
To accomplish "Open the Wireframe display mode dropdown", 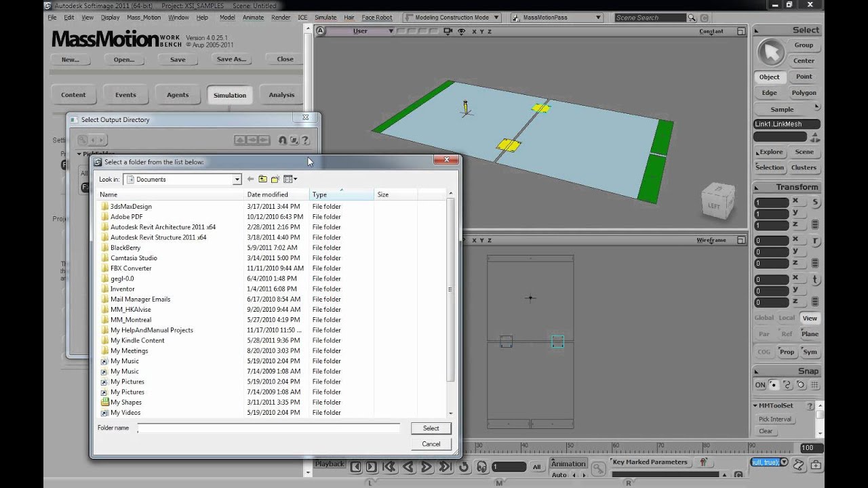I will pos(711,240).
